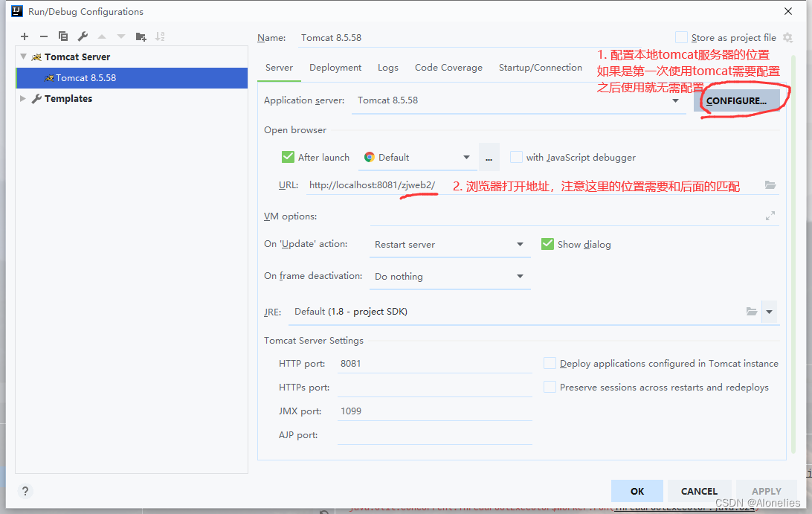
Task: Open On frame deactivation dropdown
Action: (520, 277)
